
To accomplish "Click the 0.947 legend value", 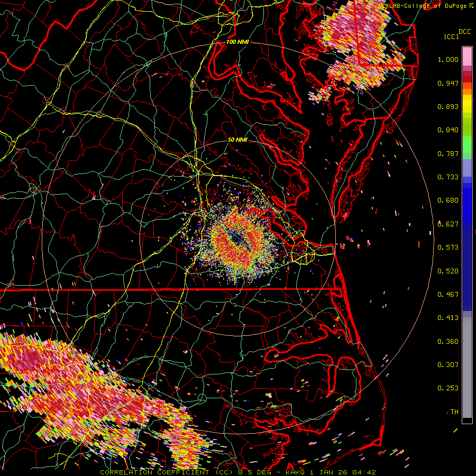I will 448,83.
